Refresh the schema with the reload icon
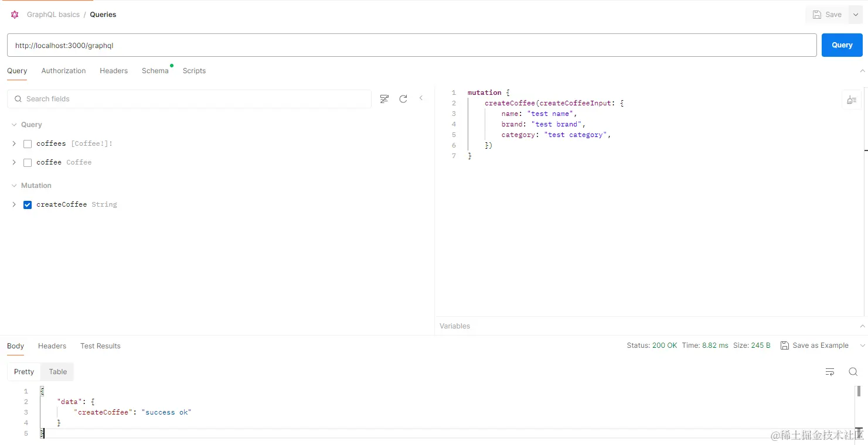This screenshot has width=868, height=445. [403, 99]
